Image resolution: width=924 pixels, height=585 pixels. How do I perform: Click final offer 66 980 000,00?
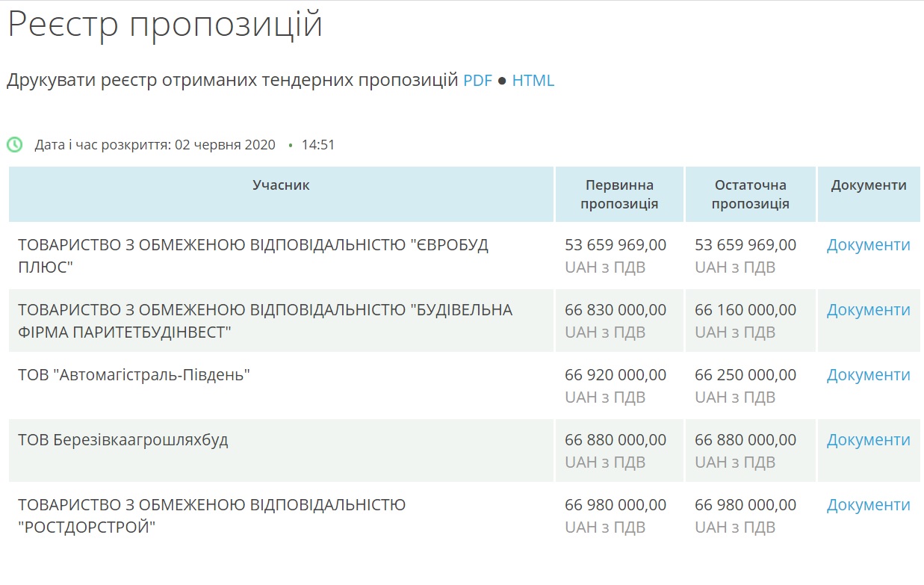click(745, 505)
